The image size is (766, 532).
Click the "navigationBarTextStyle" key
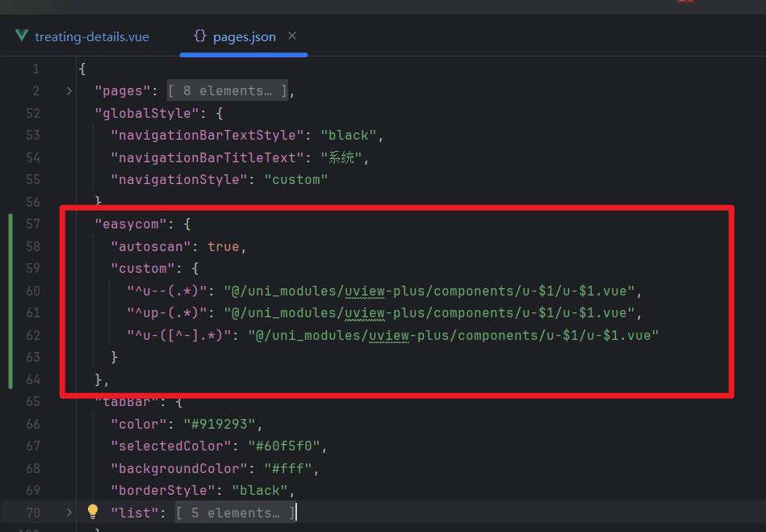click(207, 136)
